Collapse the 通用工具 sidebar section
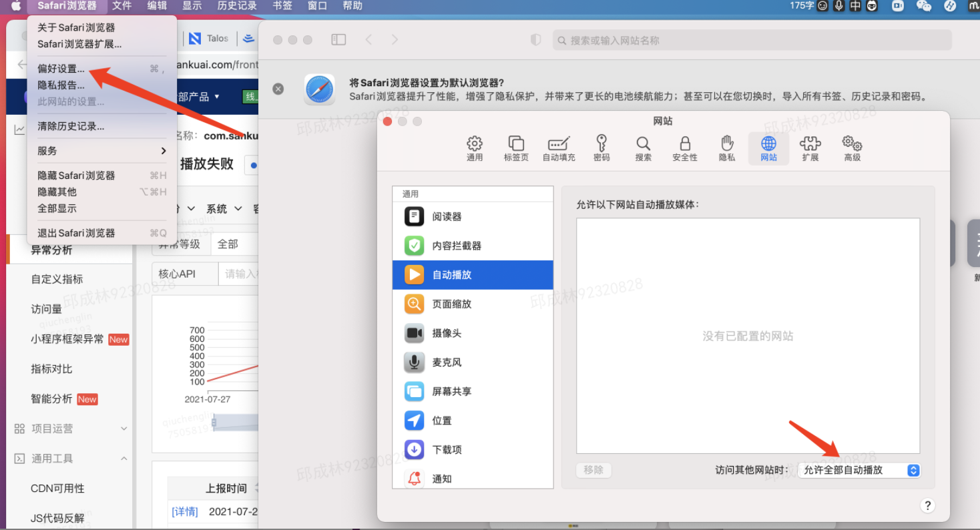Image resolution: width=980 pixels, height=530 pixels. pyautogui.click(x=124, y=459)
